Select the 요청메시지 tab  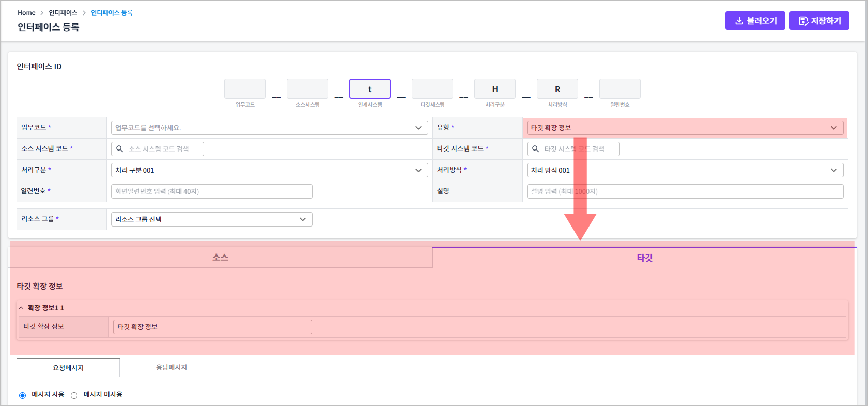tap(68, 368)
